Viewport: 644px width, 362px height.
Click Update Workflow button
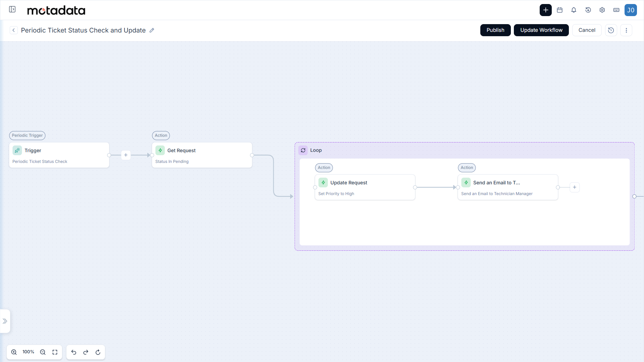click(541, 30)
